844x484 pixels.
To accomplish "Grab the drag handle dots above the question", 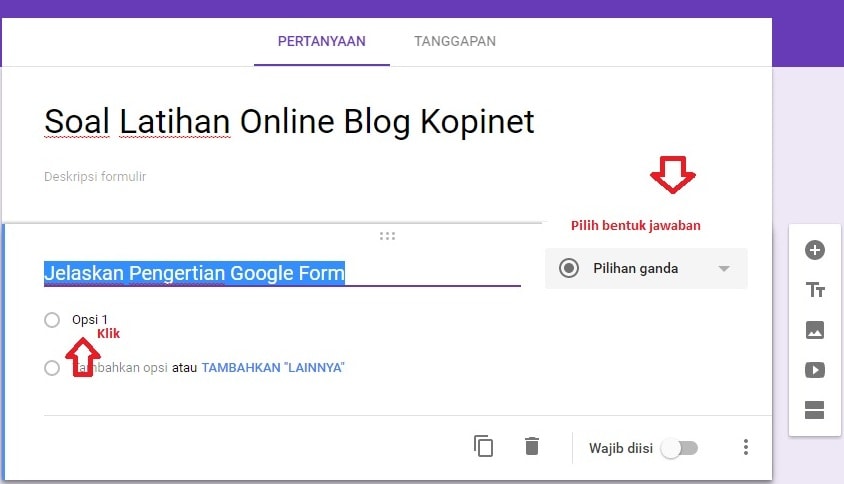I will (x=387, y=236).
